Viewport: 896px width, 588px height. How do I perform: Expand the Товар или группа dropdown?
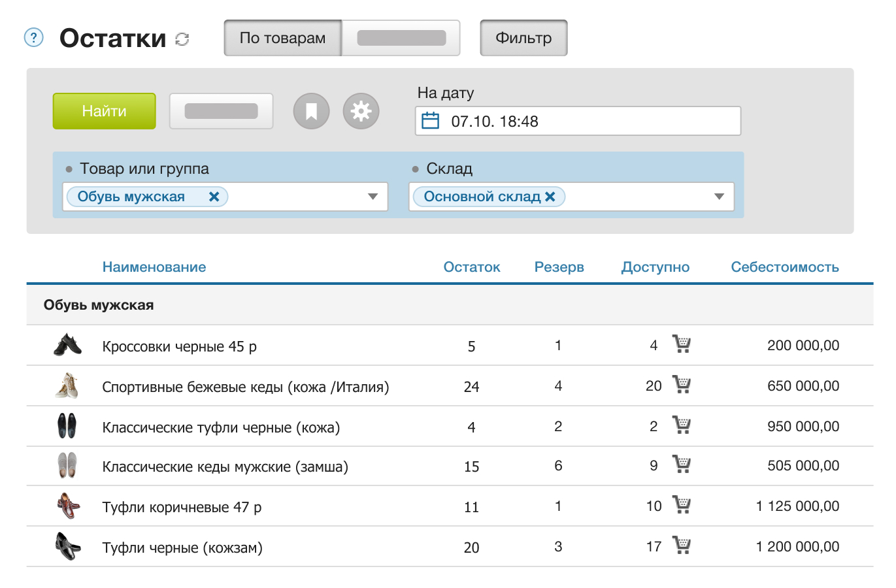pyautogui.click(x=373, y=197)
